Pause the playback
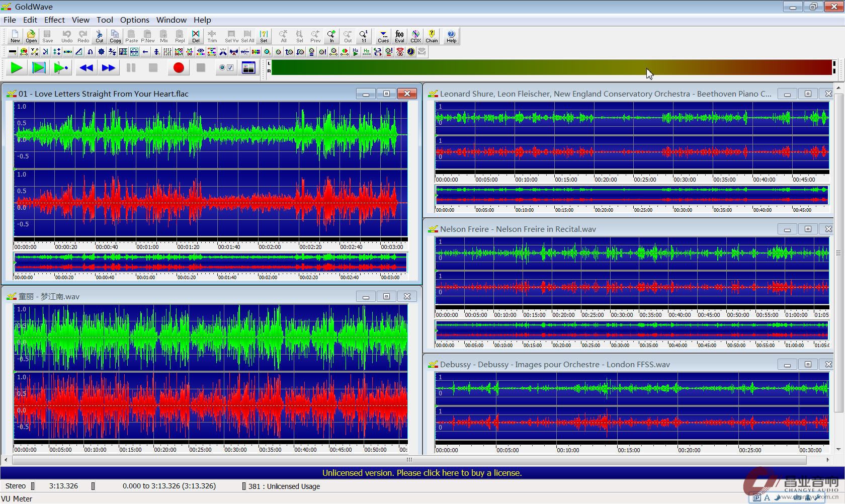 pos(131,68)
